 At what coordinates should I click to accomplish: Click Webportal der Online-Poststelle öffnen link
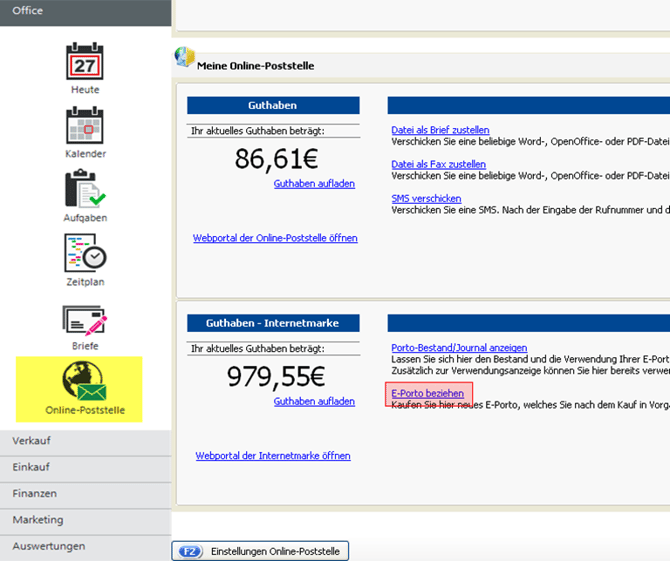pyautogui.click(x=275, y=238)
